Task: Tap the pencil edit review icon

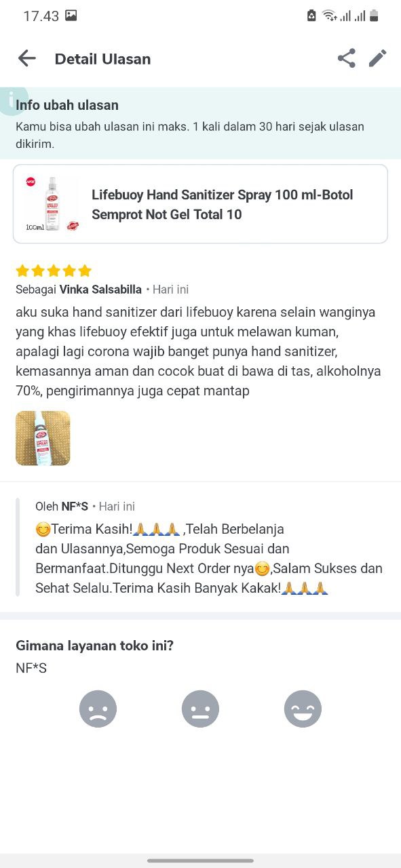Action: point(378,58)
